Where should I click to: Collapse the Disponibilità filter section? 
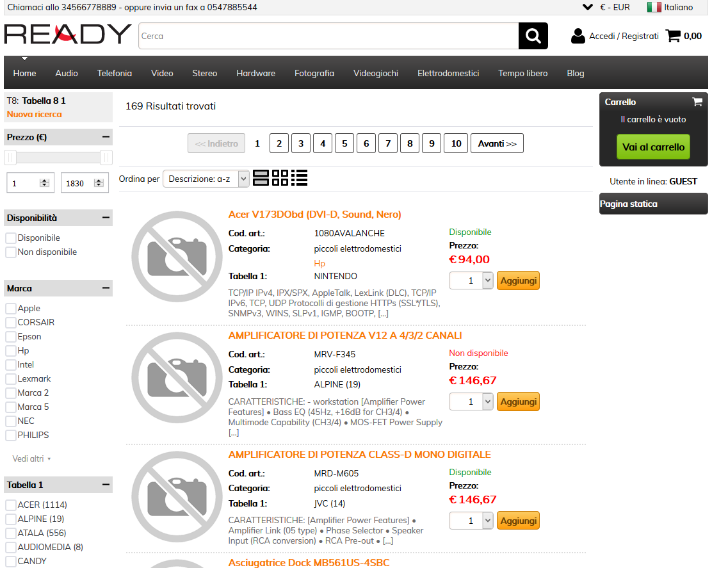106,218
